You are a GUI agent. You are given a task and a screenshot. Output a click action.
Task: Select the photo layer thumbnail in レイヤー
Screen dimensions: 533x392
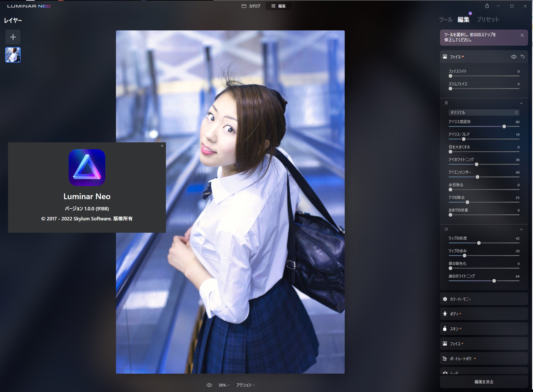13,55
